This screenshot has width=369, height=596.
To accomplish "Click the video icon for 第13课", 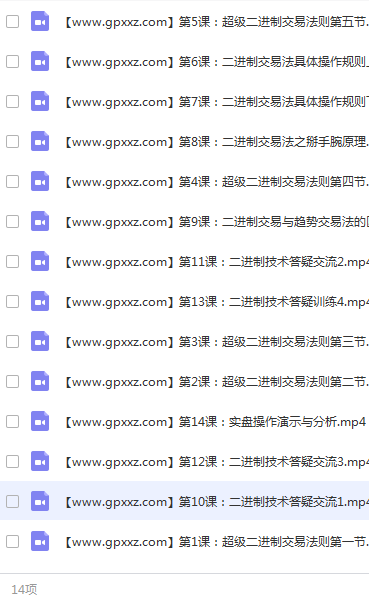I will (40, 301).
